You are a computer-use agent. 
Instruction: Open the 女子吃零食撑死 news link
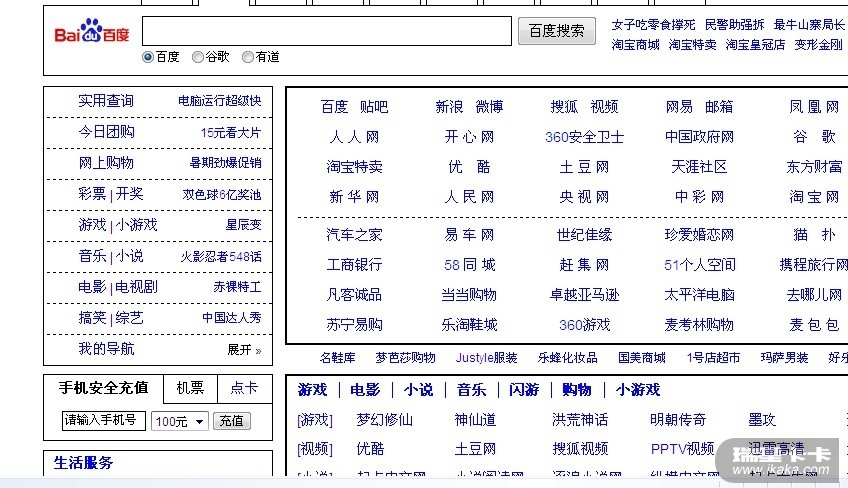(653, 25)
